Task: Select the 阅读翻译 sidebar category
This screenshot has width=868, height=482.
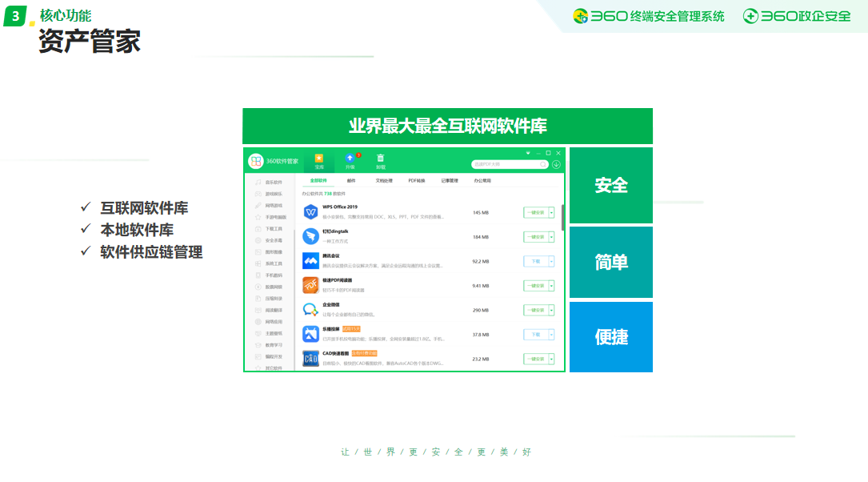Action: [270, 310]
